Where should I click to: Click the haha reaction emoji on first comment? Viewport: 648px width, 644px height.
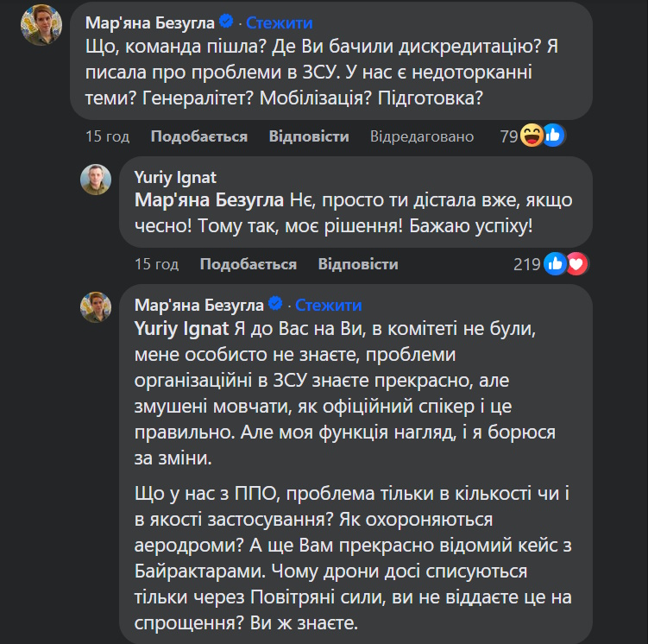[532, 136]
